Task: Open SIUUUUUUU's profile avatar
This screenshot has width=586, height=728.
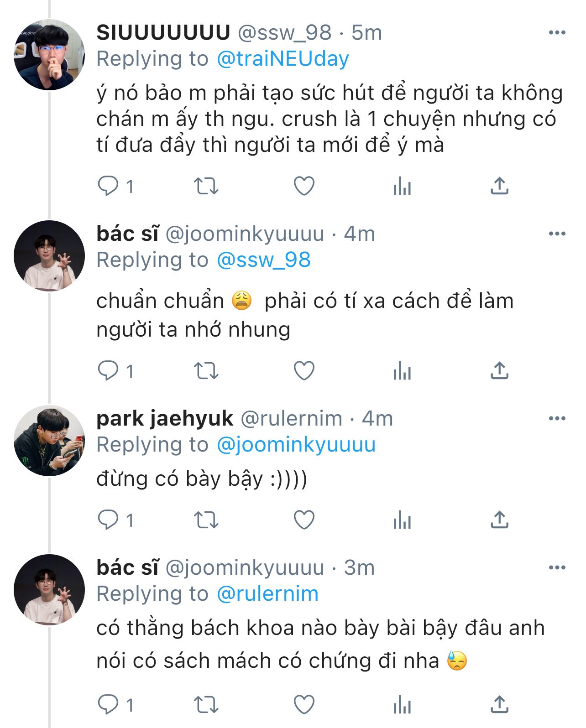Action: 49,54
